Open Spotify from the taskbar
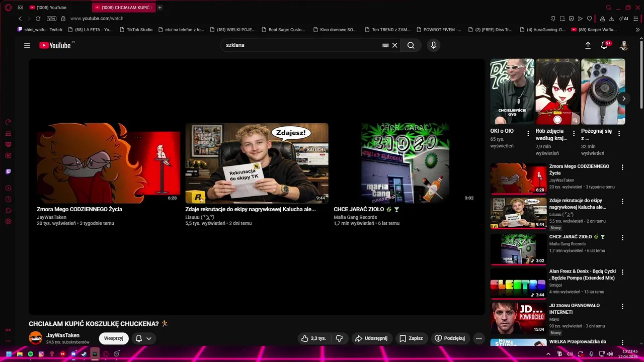This screenshot has height=362, width=644. (x=30, y=354)
